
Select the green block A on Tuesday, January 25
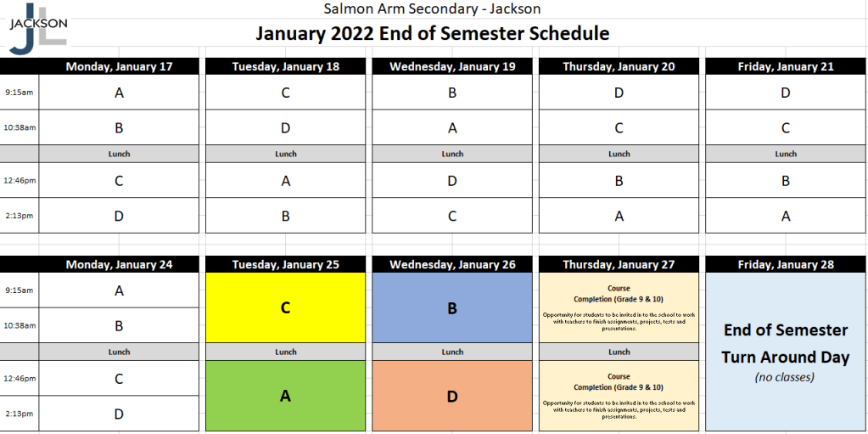(285, 395)
